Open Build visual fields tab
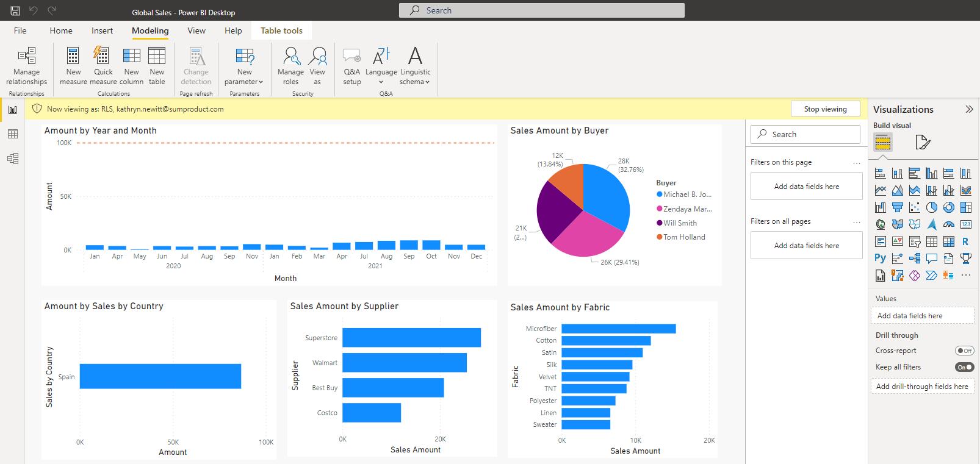The width and height of the screenshot is (980, 464). [x=883, y=143]
